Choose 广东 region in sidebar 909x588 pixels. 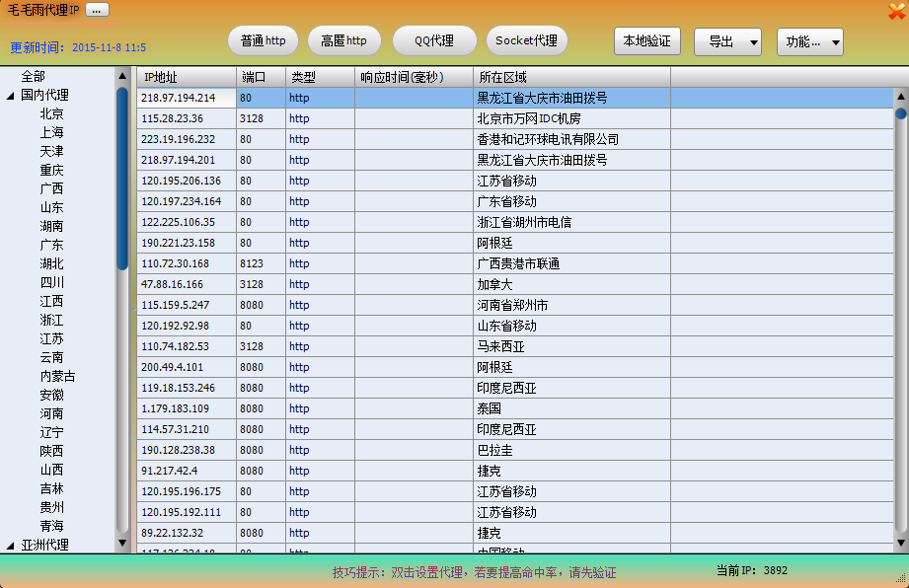[50, 245]
